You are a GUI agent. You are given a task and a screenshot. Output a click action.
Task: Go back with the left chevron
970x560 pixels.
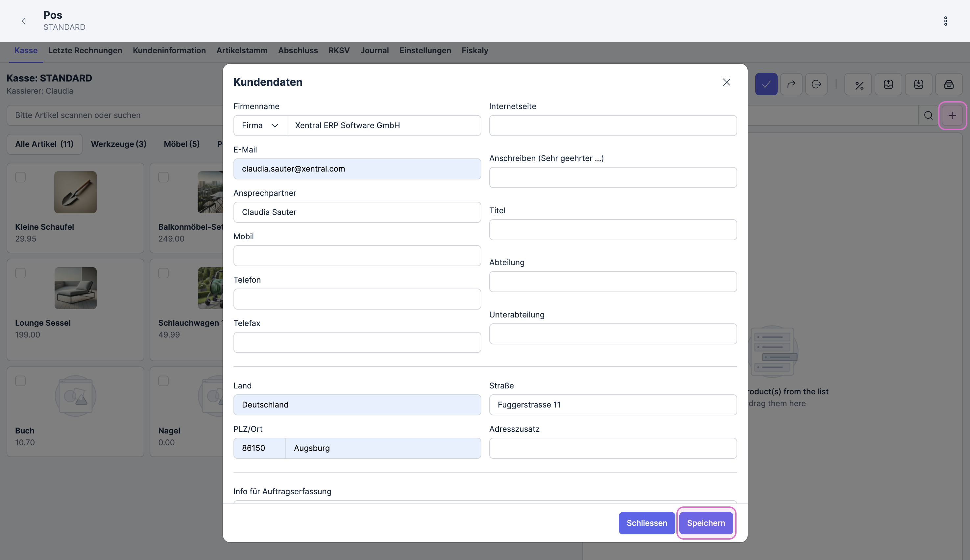coord(24,21)
